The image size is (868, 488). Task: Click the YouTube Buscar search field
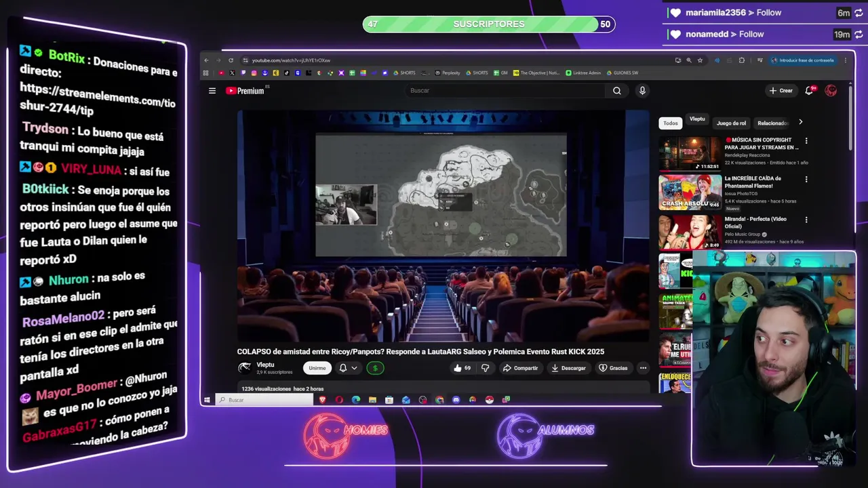click(505, 91)
